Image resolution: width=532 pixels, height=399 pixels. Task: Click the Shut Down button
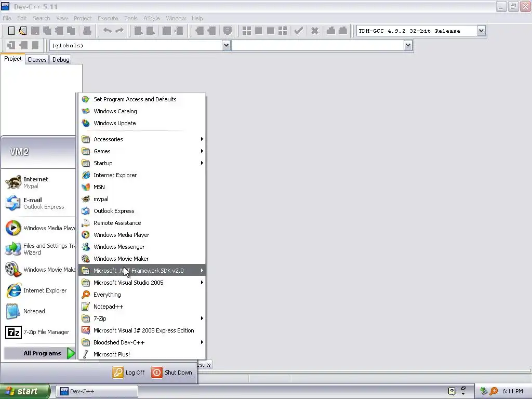tap(171, 373)
